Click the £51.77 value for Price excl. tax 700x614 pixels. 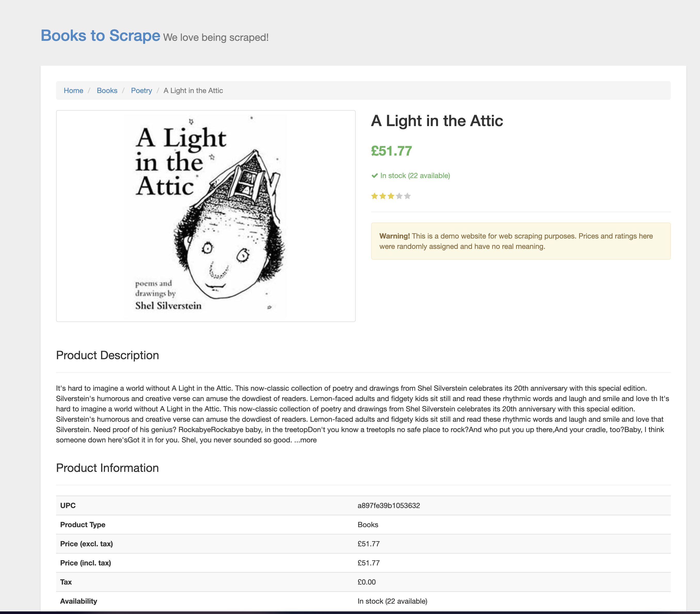[369, 544]
